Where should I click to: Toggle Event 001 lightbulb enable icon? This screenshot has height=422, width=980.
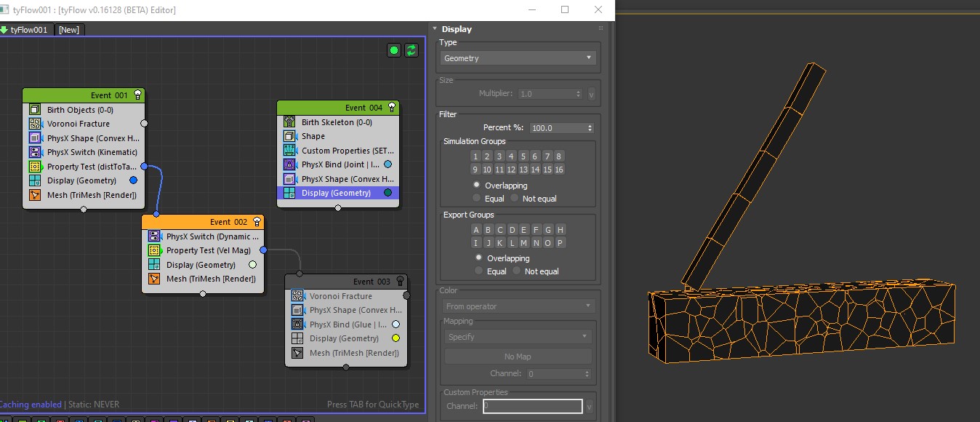[x=137, y=95]
